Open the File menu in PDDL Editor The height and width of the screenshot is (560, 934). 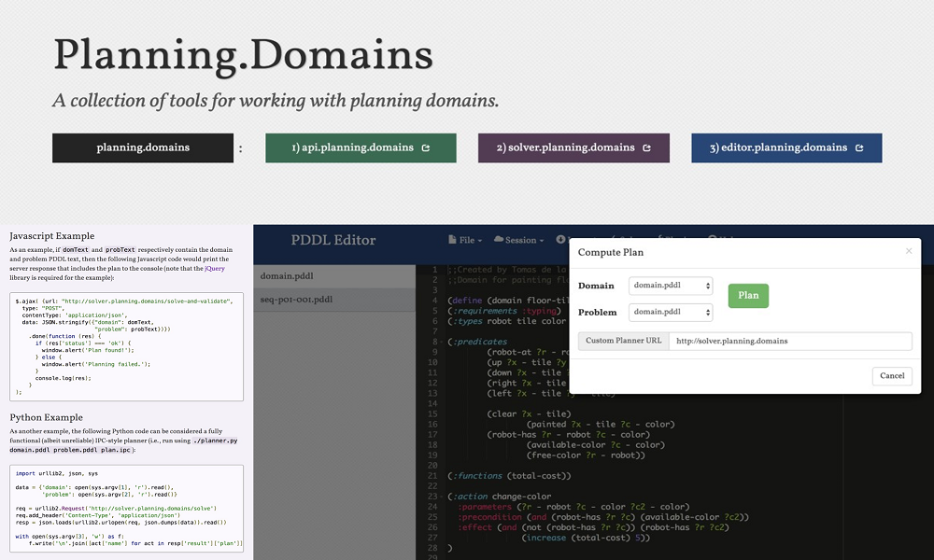tap(470, 240)
